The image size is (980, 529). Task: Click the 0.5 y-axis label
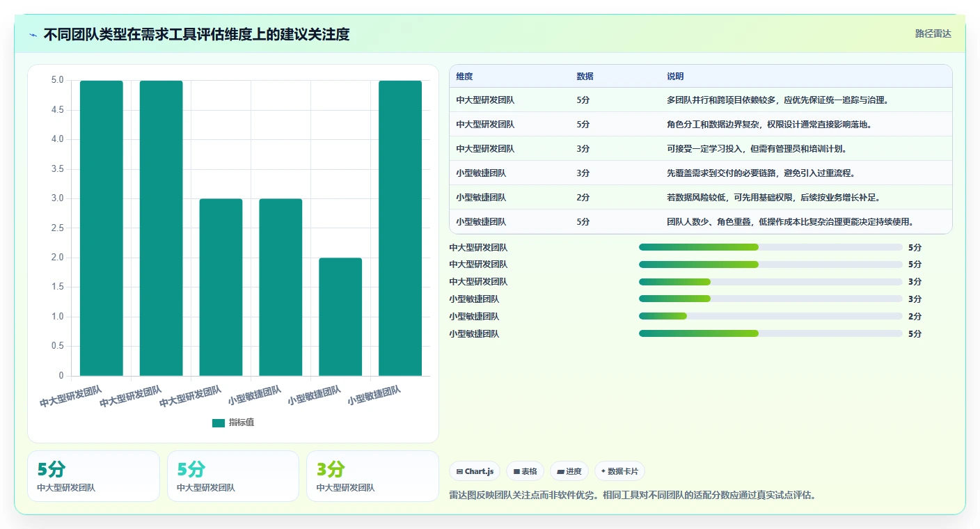click(57, 346)
